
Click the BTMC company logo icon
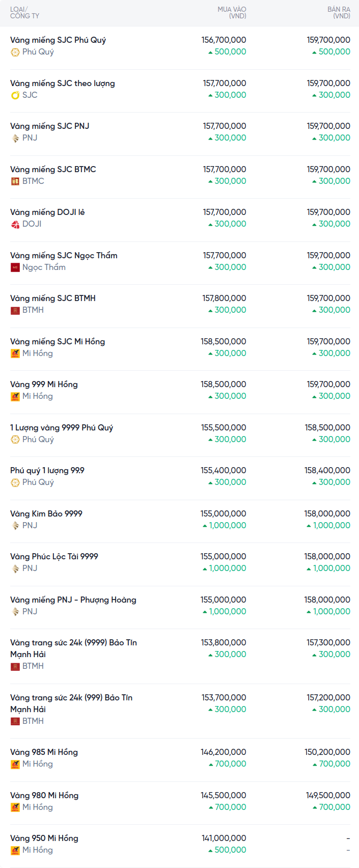(x=15, y=181)
